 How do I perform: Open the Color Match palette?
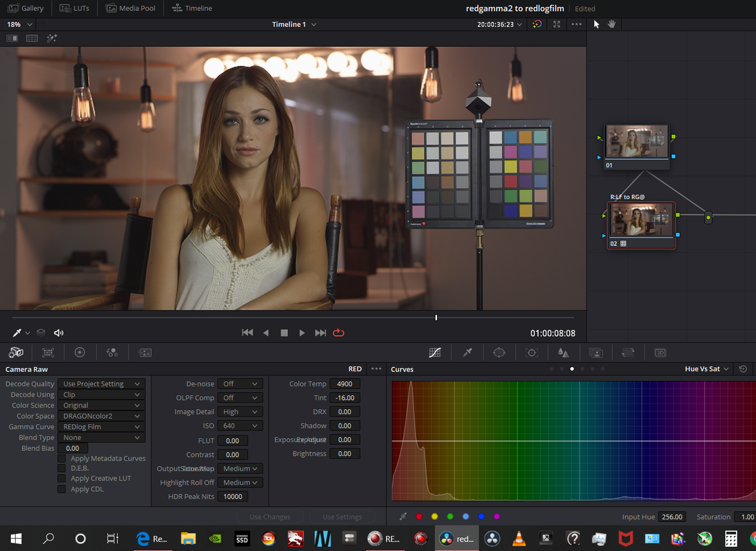(48, 353)
